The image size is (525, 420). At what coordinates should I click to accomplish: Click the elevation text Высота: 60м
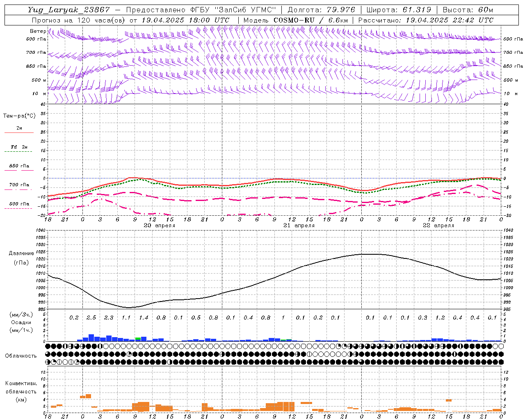468,10
